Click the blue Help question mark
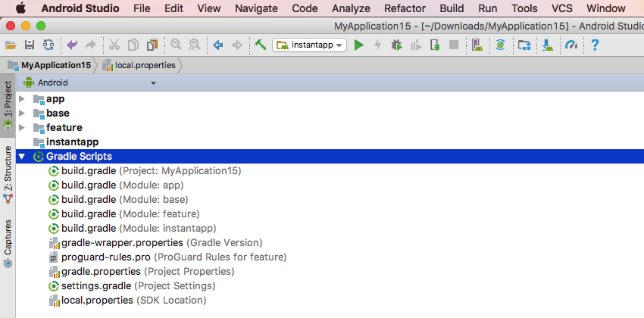Viewport: 644px width, 318px height. click(x=595, y=45)
